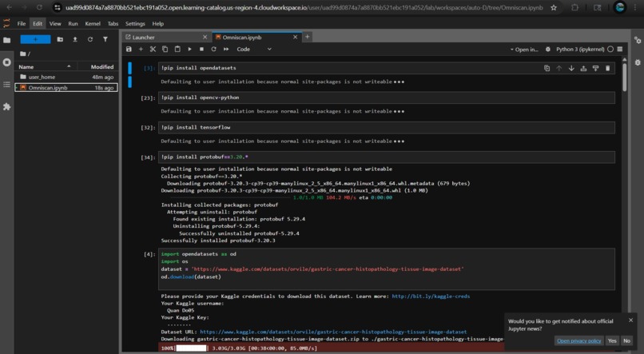Close the Launcher tab

(205, 37)
